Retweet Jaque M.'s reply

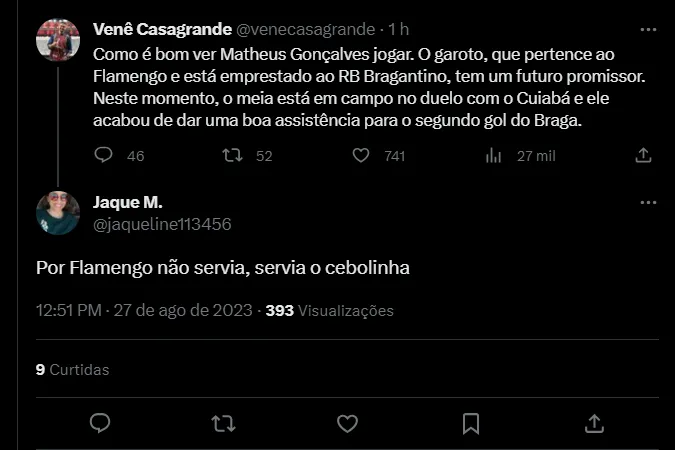[222, 423]
